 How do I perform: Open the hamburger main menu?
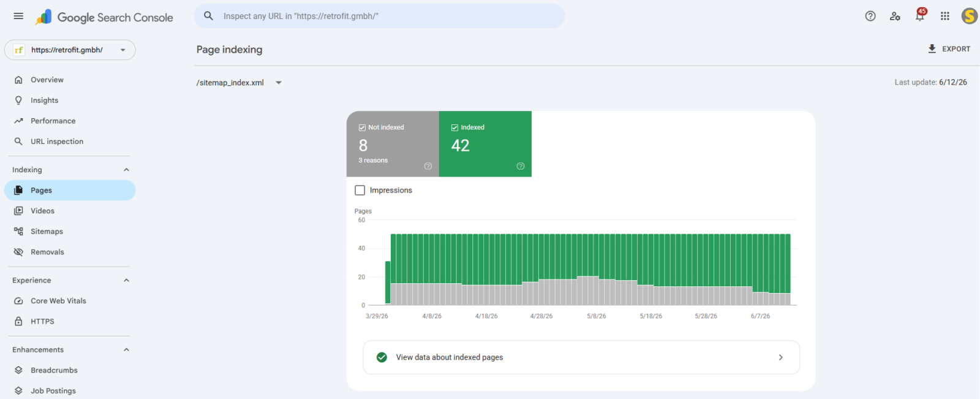[x=18, y=16]
